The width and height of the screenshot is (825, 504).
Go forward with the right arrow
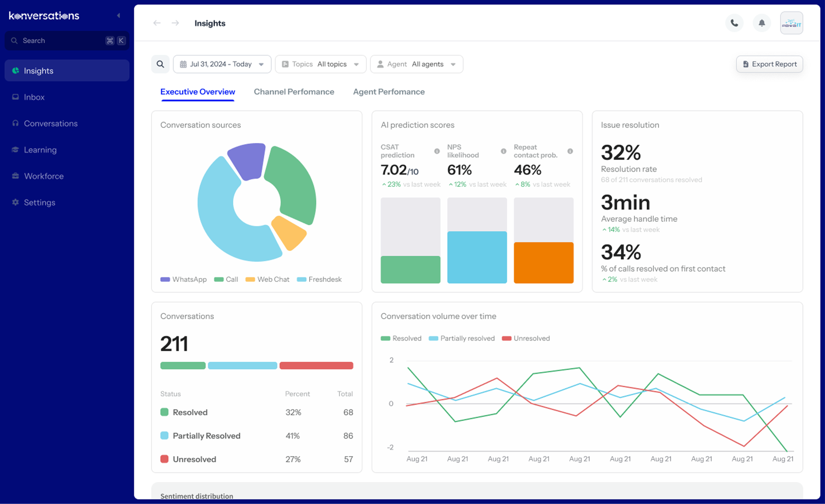coord(175,23)
